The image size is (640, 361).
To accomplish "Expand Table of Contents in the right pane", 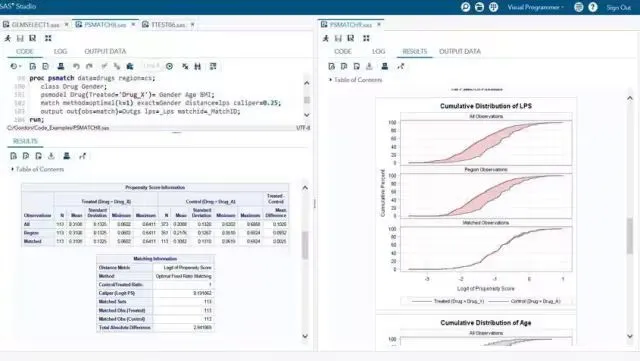I will [356, 80].
